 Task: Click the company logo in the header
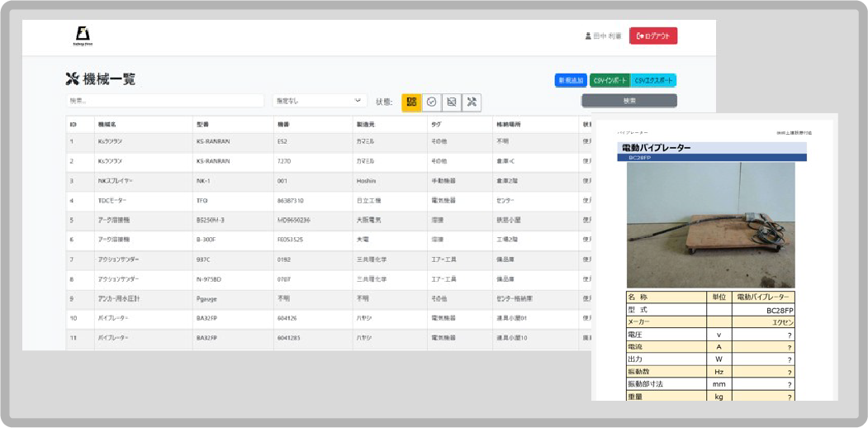tap(83, 36)
